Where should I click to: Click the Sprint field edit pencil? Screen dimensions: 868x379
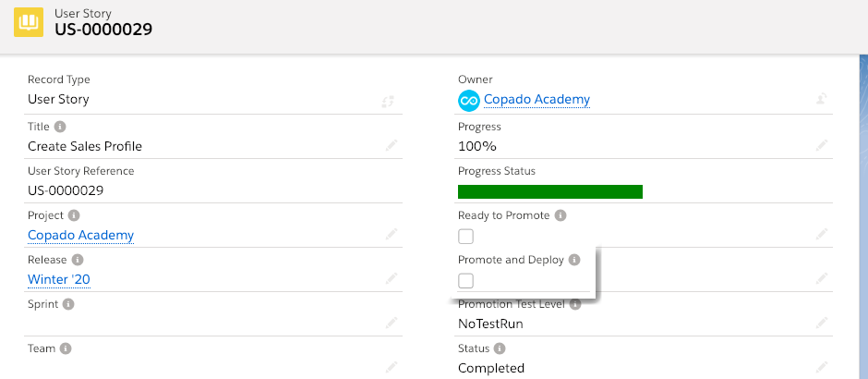click(392, 323)
